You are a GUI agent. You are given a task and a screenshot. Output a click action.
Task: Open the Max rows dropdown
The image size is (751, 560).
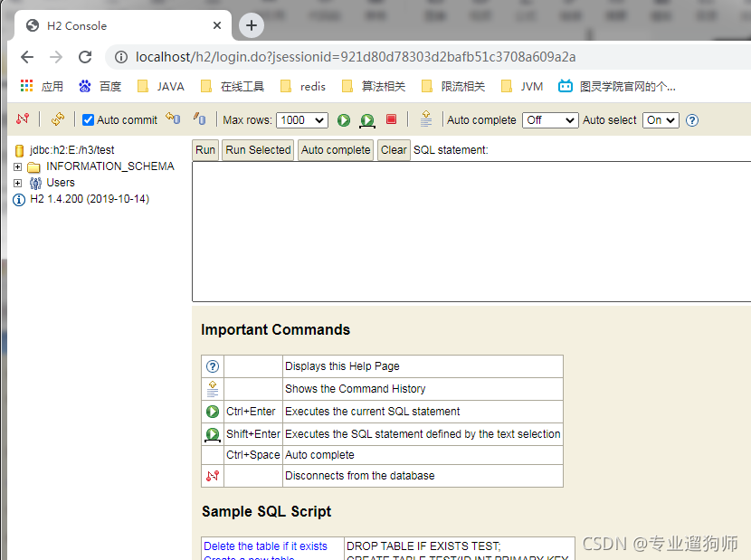302,120
